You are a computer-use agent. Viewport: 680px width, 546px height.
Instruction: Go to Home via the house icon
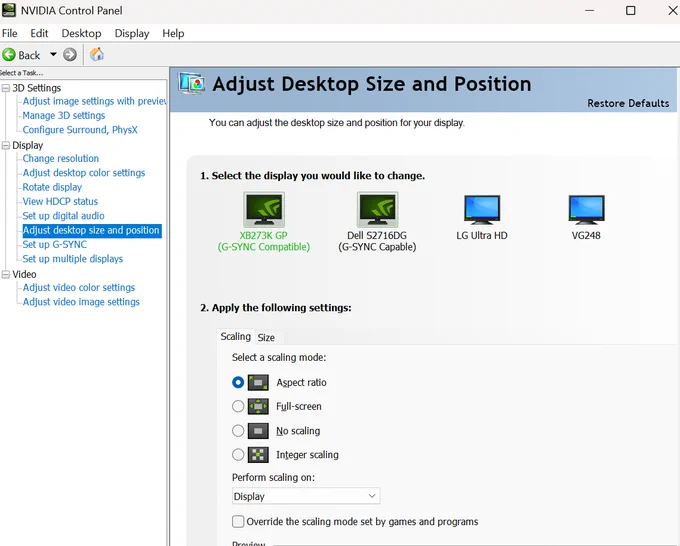[97, 54]
